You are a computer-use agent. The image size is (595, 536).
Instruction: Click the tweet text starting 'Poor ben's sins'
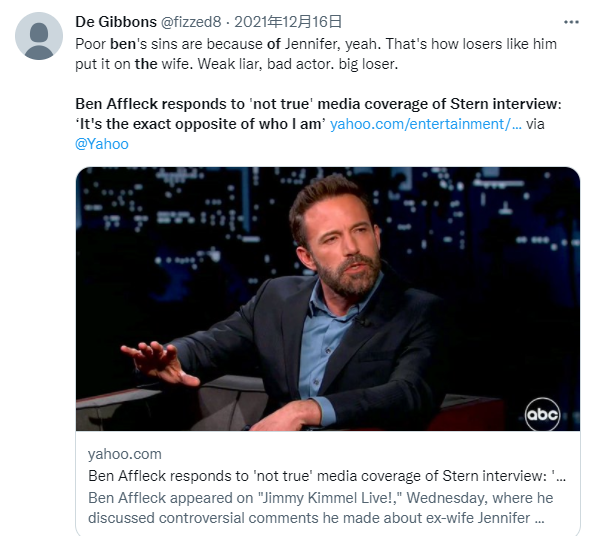[316, 54]
